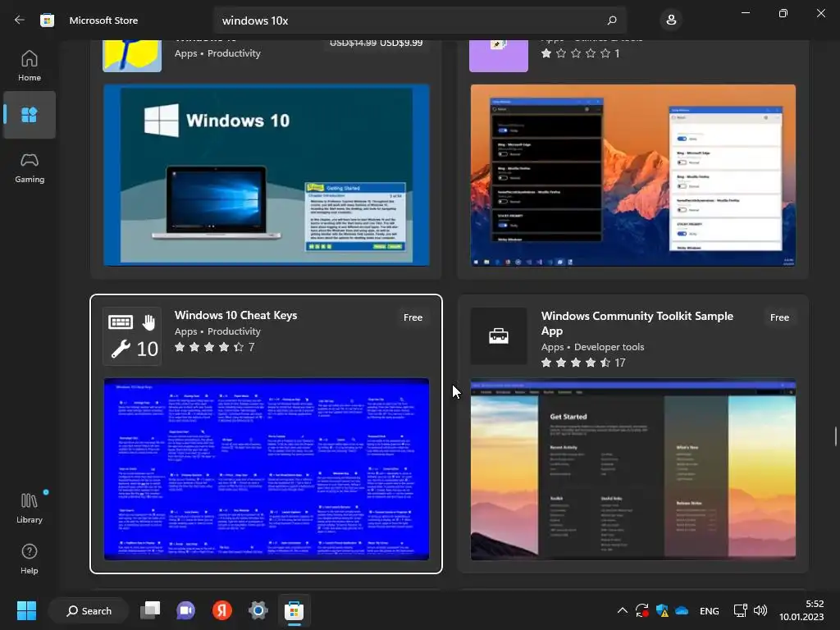Open the Windows 10 Cheat Keys title
This screenshot has height=630, width=840.
click(235, 315)
